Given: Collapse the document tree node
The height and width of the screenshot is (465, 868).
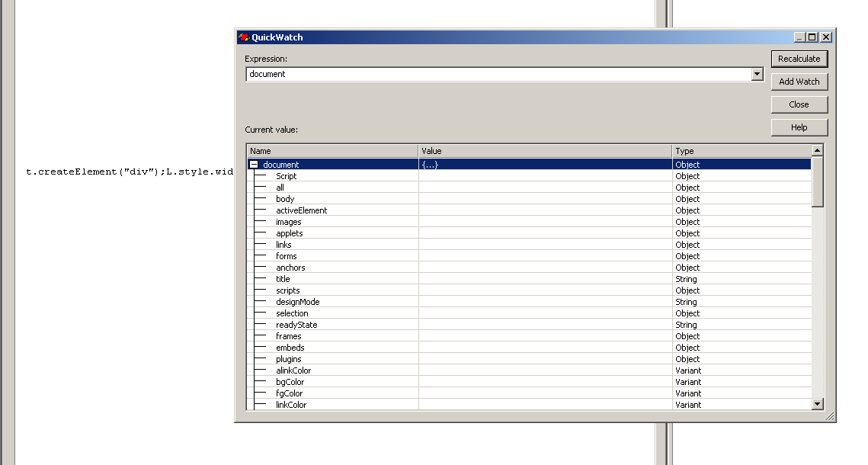Looking at the screenshot, I should pyautogui.click(x=254, y=165).
